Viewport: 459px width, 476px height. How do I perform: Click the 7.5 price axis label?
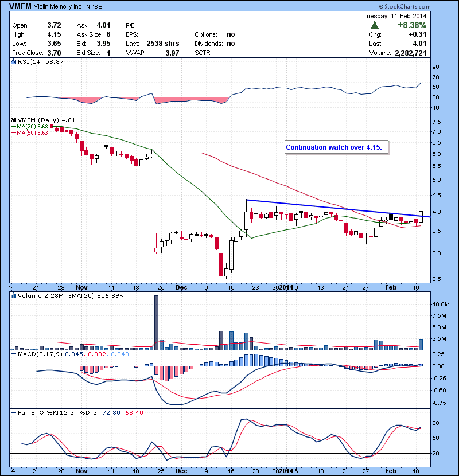click(x=437, y=122)
